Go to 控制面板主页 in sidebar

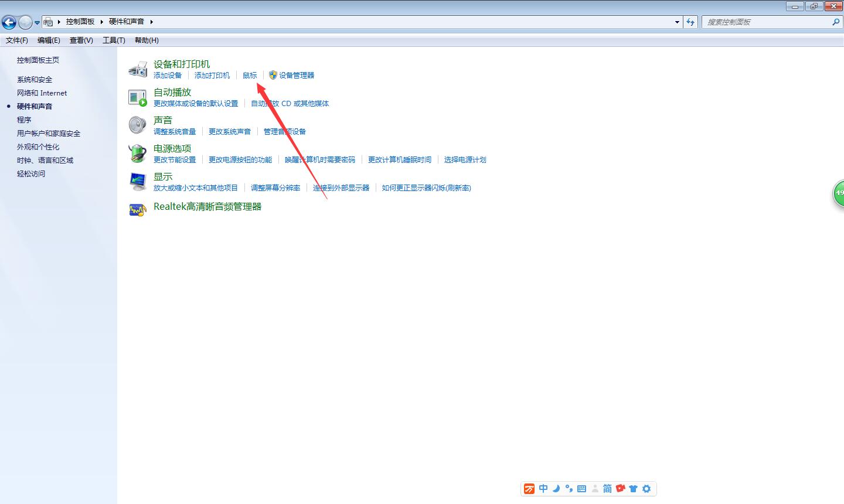pos(38,60)
